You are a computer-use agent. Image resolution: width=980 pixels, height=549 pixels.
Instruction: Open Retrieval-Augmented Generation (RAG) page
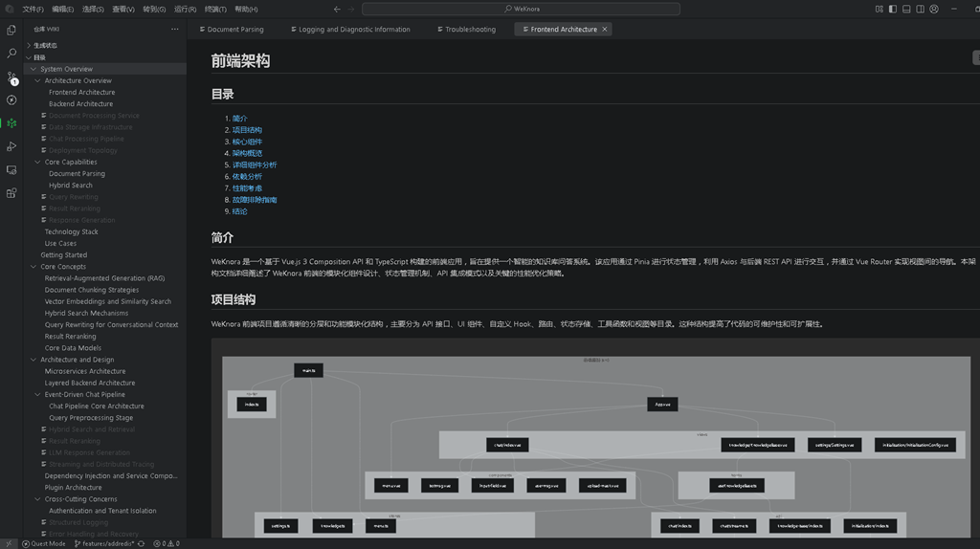104,278
